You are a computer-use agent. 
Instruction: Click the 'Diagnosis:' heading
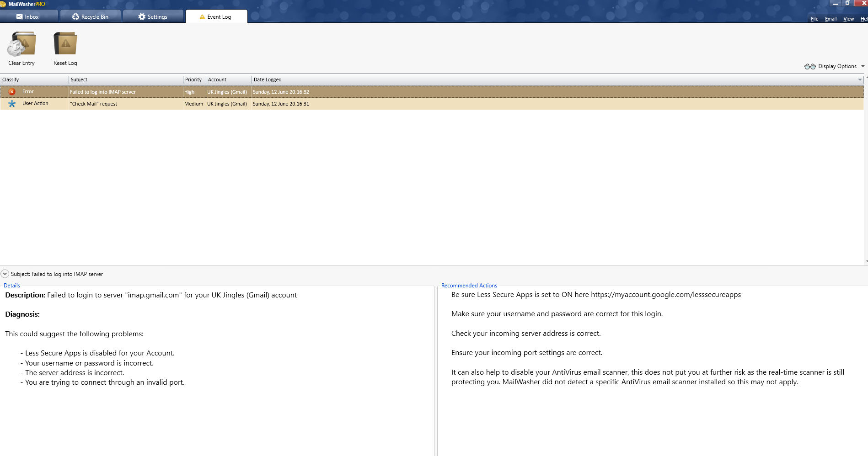click(x=22, y=314)
